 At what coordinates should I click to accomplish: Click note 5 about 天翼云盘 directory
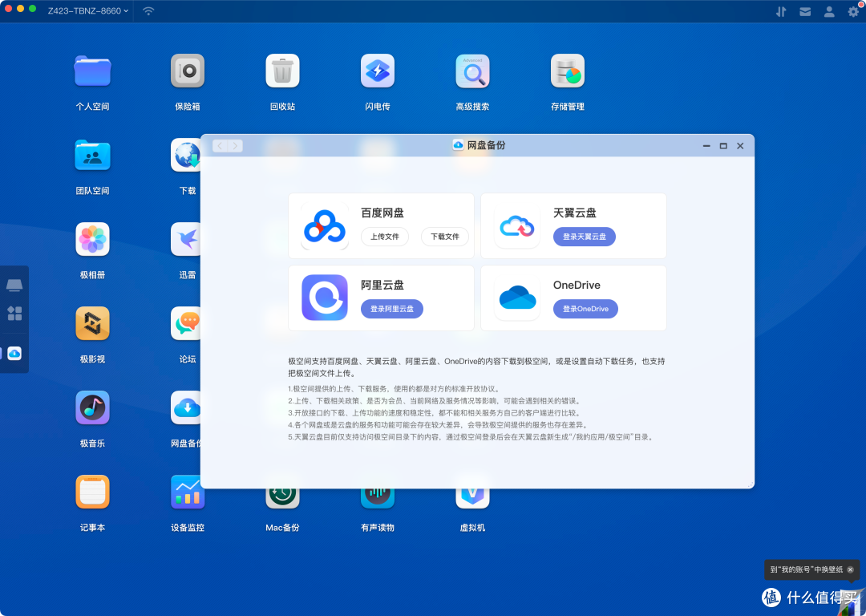(x=471, y=437)
